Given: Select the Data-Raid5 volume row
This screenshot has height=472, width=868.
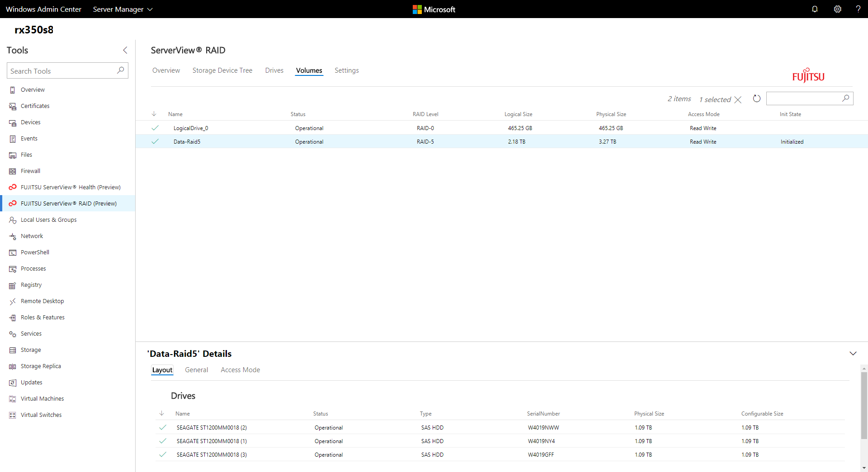Looking at the screenshot, I should [502, 141].
